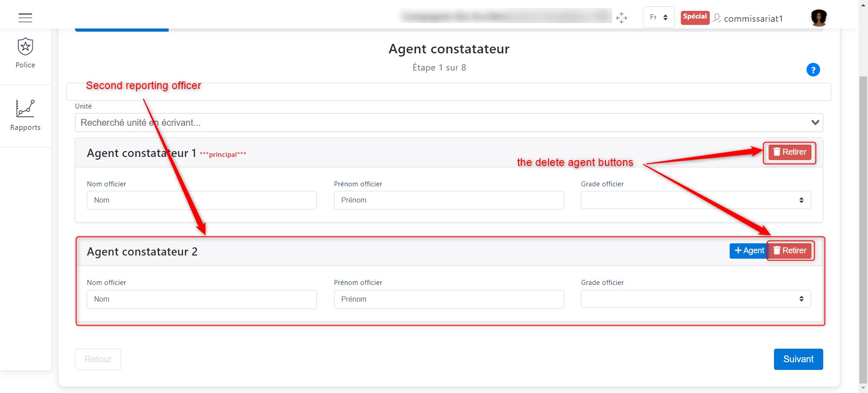This screenshot has width=868, height=393.
Task: Focus Prénom officier field for agent 1
Action: 449,200
